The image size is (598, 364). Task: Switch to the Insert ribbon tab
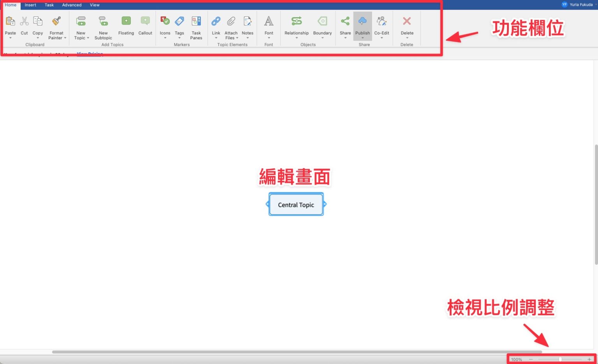point(30,5)
